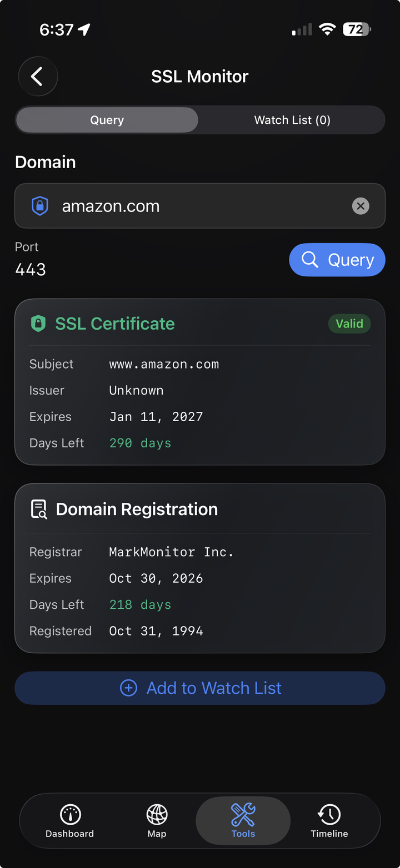Tap the Subject label

pyautogui.click(x=51, y=364)
